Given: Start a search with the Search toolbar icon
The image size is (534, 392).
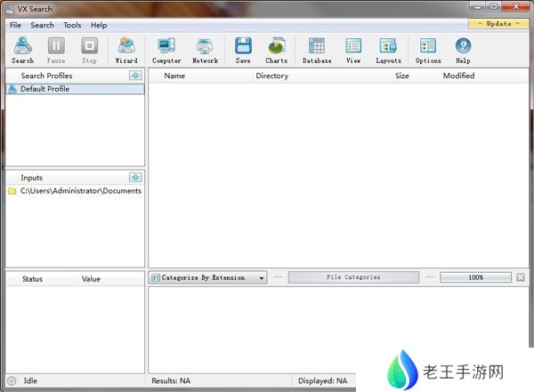Looking at the screenshot, I should [x=23, y=51].
